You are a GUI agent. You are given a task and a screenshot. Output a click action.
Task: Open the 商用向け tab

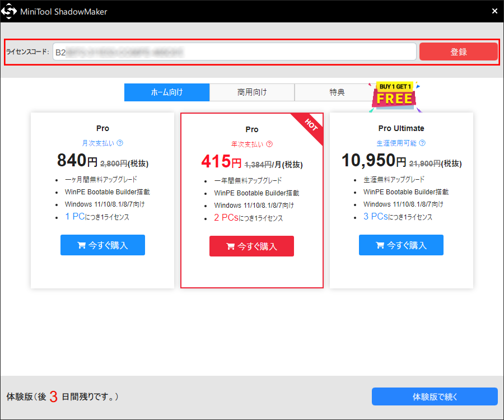pos(252,92)
